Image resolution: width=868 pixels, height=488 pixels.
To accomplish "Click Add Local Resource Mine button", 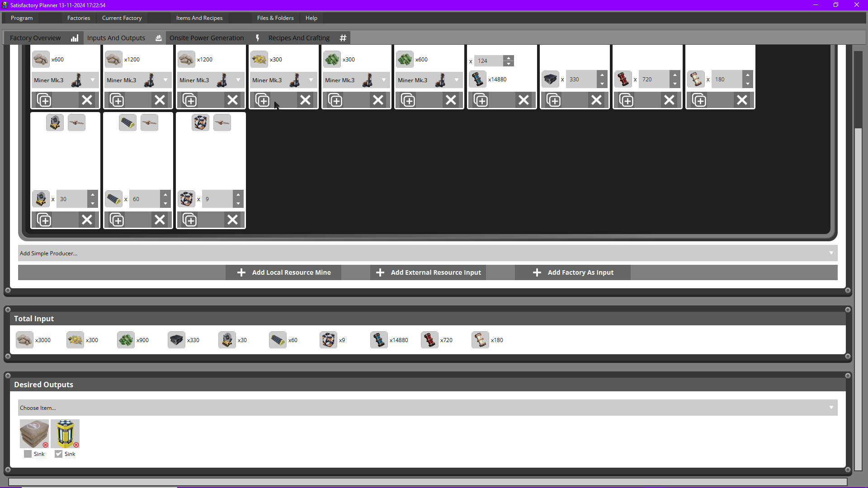I will pos(284,272).
